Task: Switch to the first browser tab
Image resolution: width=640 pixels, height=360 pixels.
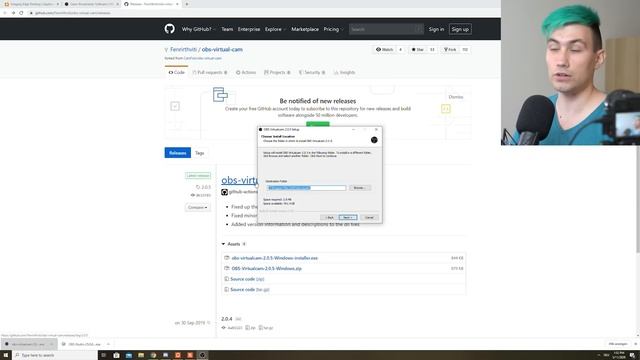Action: click(31, 4)
